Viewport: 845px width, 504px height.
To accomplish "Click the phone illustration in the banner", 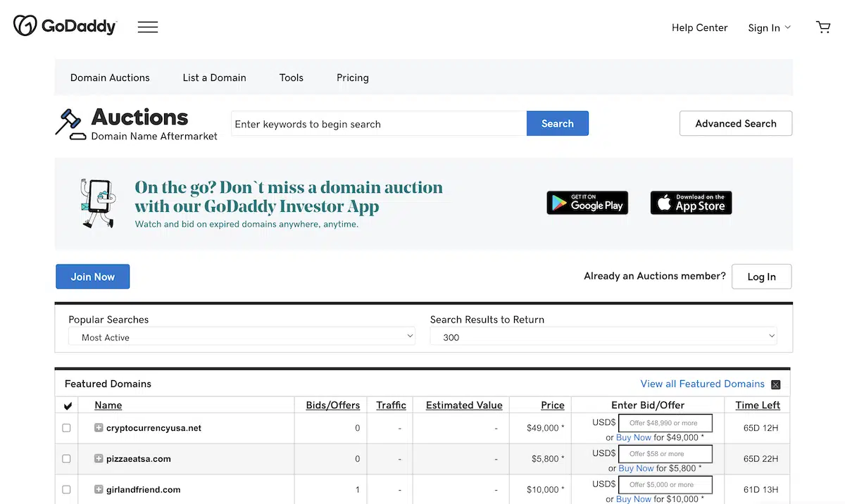I will (x=97, y=203).
